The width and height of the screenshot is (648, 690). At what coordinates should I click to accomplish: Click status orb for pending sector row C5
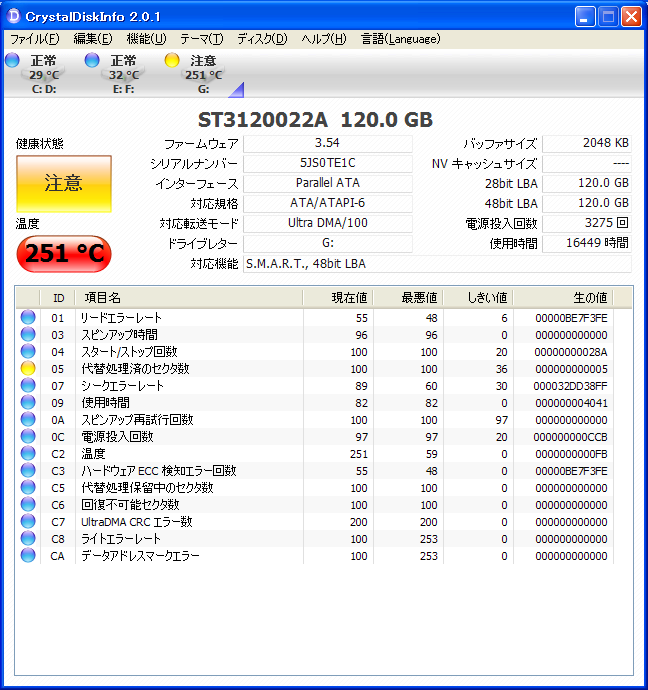click(x=28, y=487)
